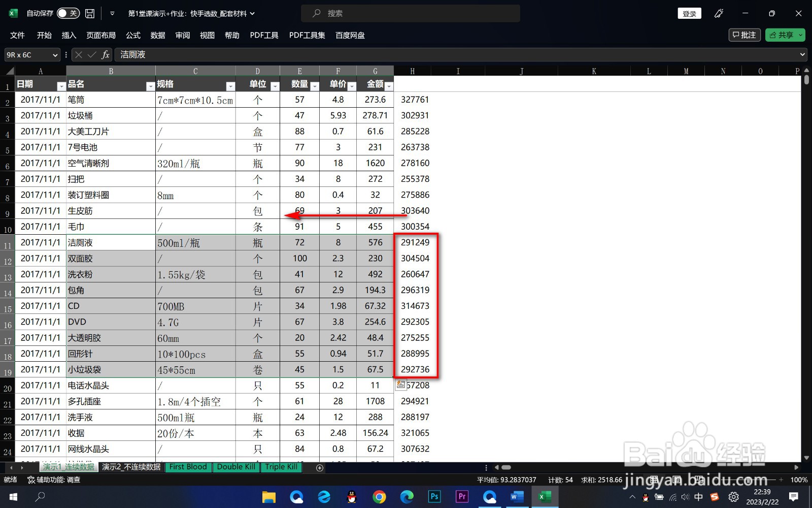Open the 单位 column filter dropdown

click(x=275, y=86)
